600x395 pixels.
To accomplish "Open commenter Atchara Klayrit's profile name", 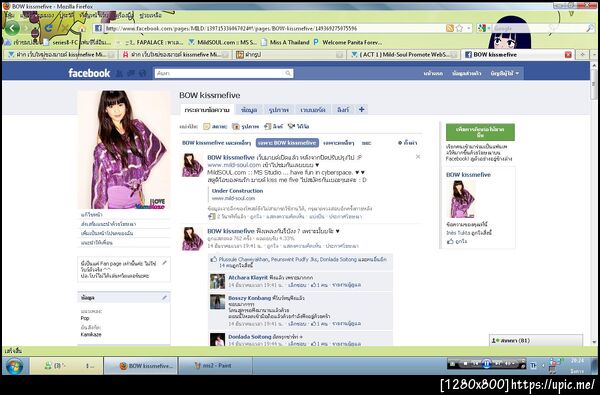I will 248,277.
